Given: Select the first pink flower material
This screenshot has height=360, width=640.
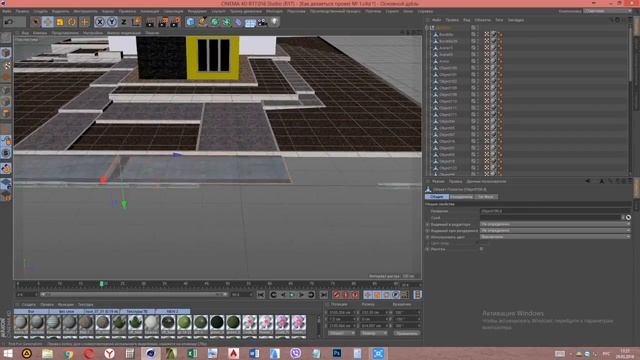Looking at the screenshot, I should [250, 323].
